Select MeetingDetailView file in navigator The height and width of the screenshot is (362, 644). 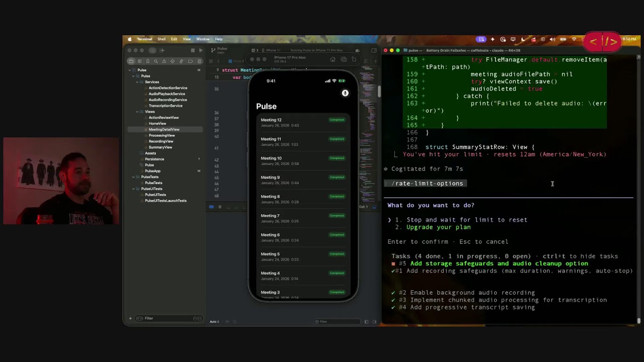164,129
